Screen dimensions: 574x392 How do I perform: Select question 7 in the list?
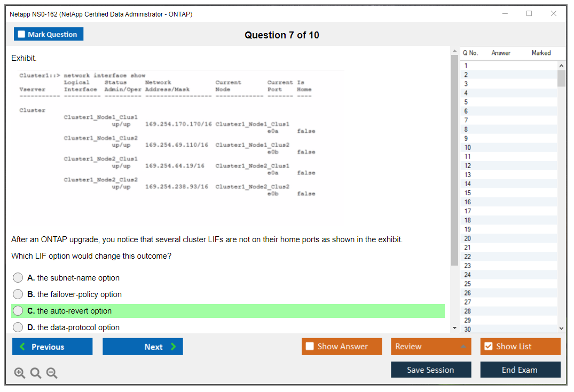coord(466,120)
